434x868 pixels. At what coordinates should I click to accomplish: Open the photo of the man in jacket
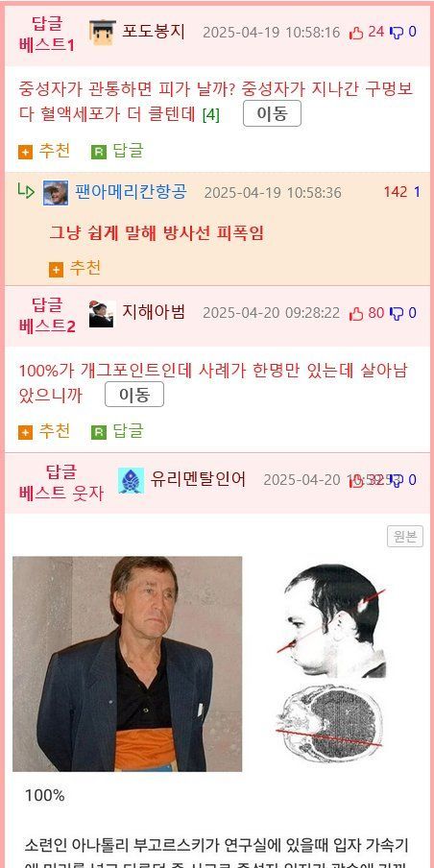(128, 663)
